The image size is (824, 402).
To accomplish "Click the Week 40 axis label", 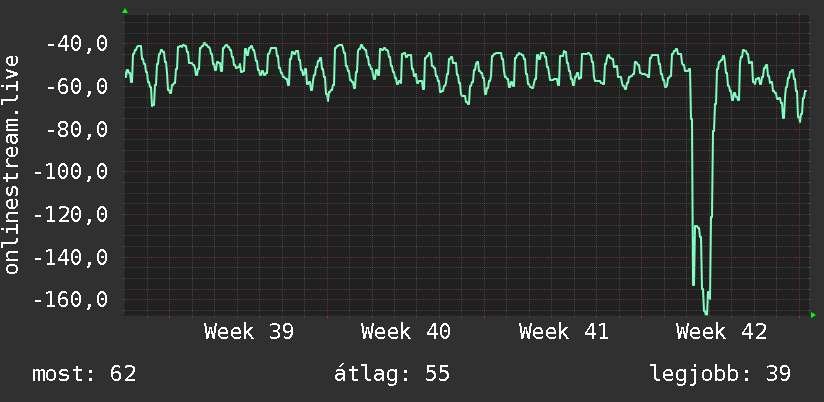I will pos(406,332).
